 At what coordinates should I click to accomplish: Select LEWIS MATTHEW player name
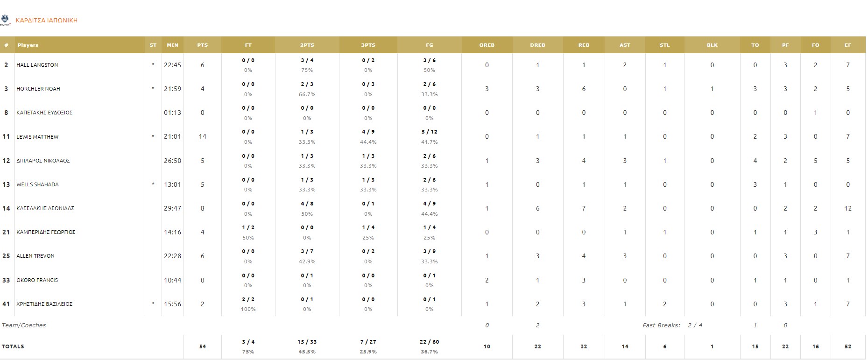coord(37,137)
